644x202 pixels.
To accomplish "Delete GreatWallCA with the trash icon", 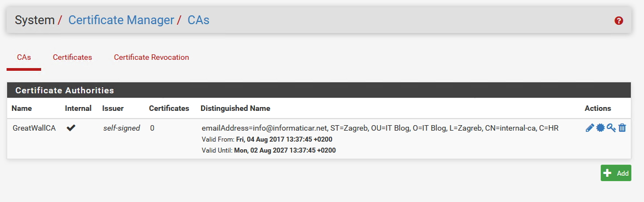I will point(622,128).
